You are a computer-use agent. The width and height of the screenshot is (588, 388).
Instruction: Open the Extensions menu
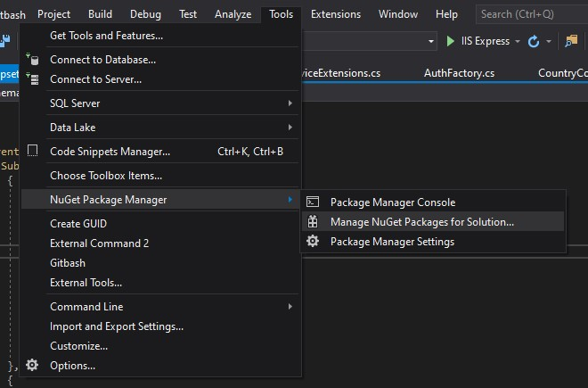click(x=336, y=14)
